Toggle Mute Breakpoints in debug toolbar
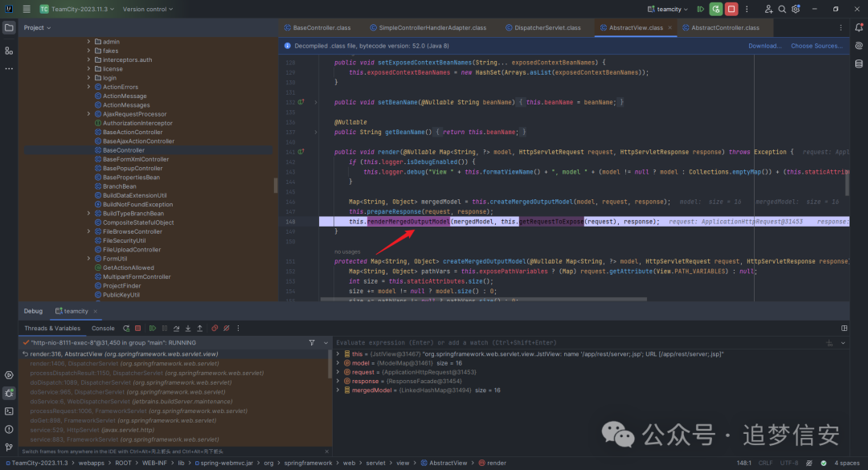This screenshot has height=470, width=868. [225, 328]
